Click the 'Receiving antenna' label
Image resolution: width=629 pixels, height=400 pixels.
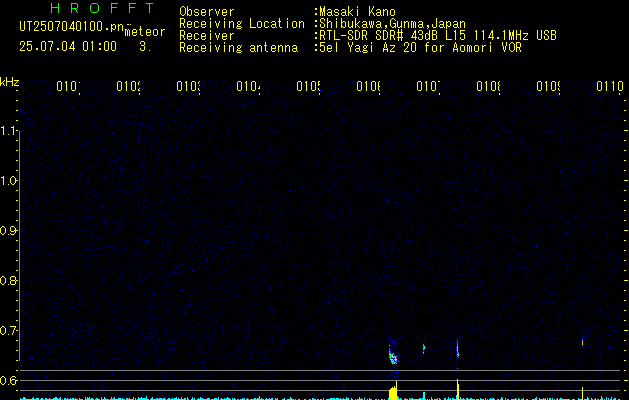[239, 48]
